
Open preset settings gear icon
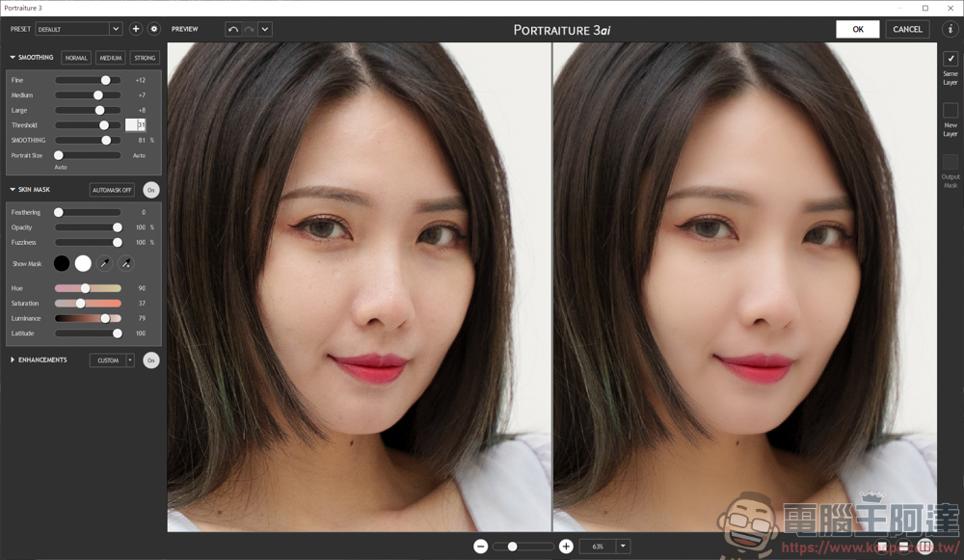pos(153,29)
